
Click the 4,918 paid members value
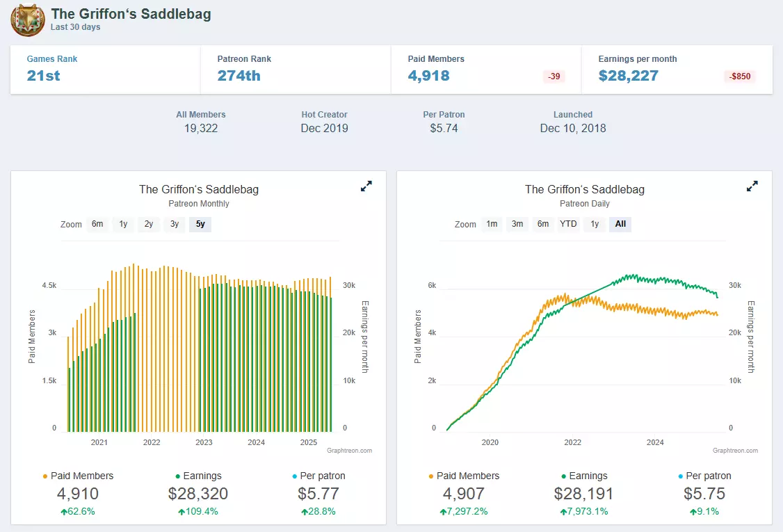coord(429,75)
